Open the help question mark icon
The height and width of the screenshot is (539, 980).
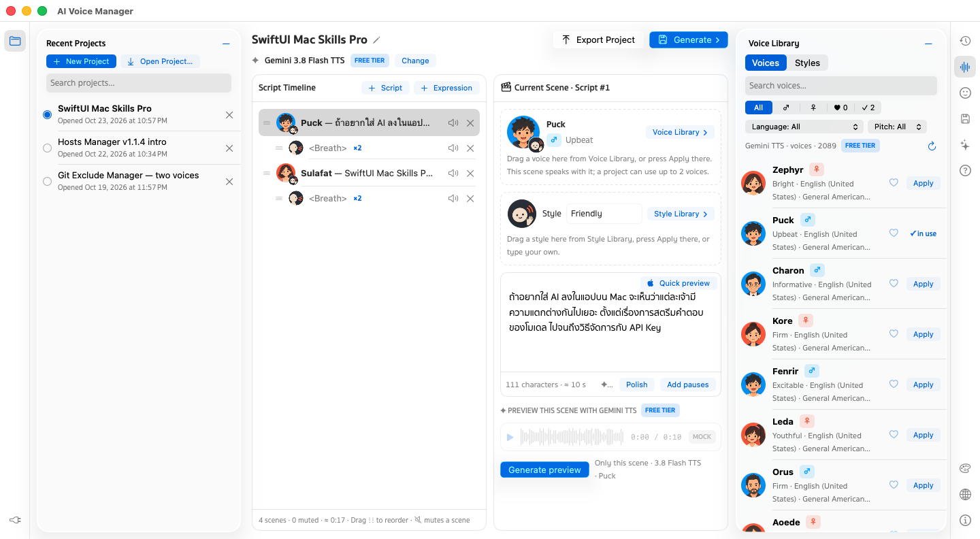pyautogui.click(x=965, y=170)
